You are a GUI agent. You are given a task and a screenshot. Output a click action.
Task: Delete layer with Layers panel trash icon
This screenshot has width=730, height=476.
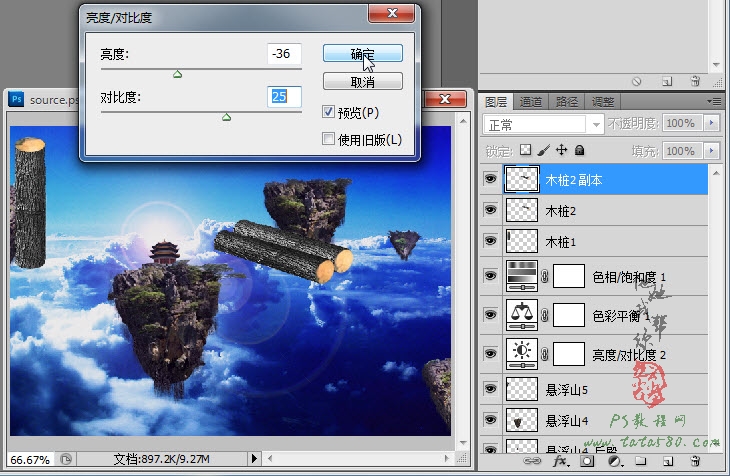[x=695, y=461]
